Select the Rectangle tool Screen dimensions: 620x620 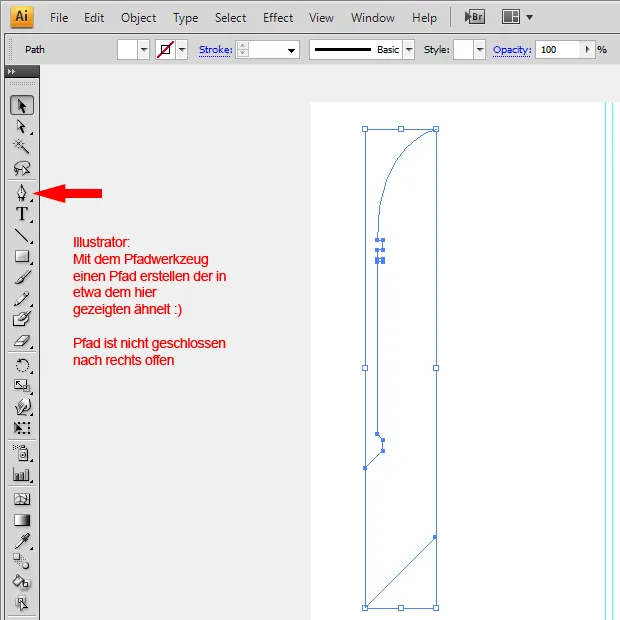click(21, 256)
